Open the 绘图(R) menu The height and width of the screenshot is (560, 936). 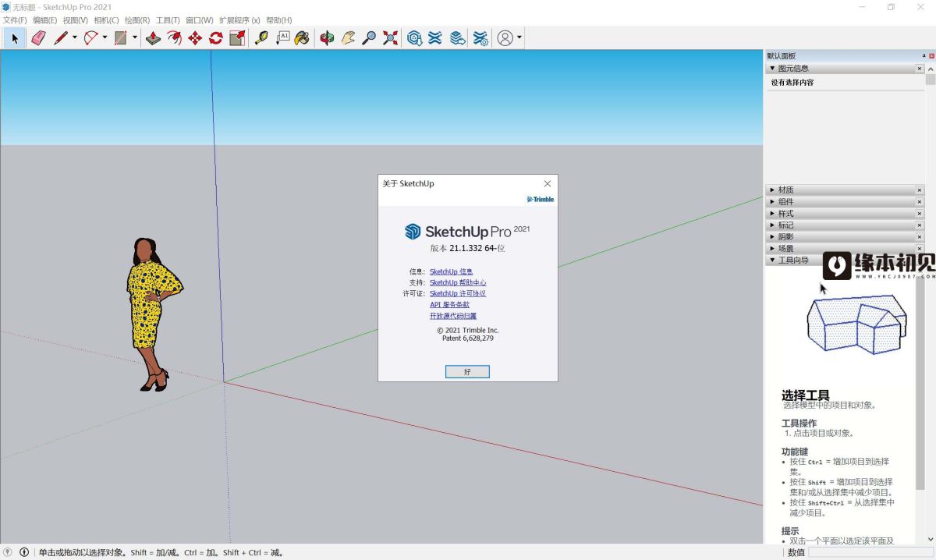click(137, 20)
